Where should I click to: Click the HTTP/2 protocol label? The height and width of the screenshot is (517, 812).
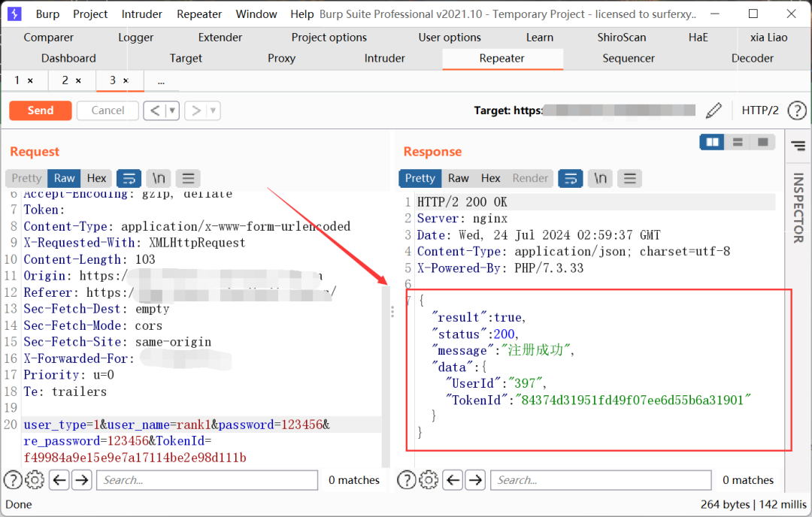tap(759, 110)
